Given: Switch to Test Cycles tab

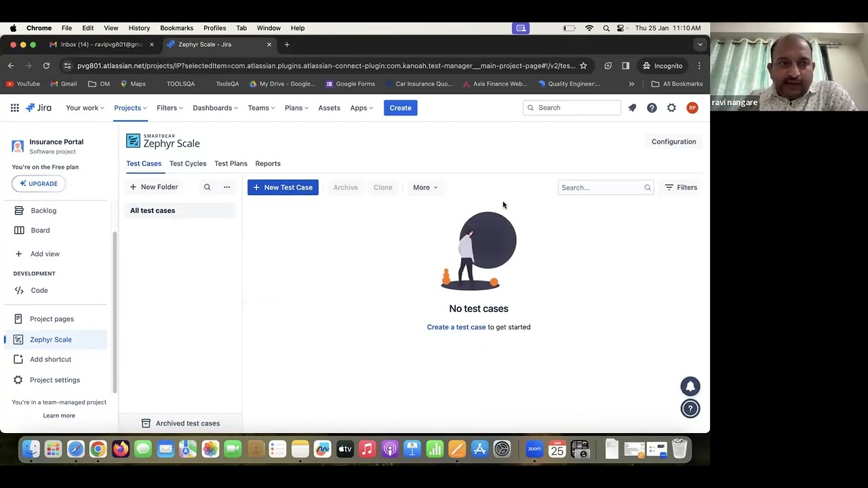Looking at the screenshot, I should (x=188, y=163).
